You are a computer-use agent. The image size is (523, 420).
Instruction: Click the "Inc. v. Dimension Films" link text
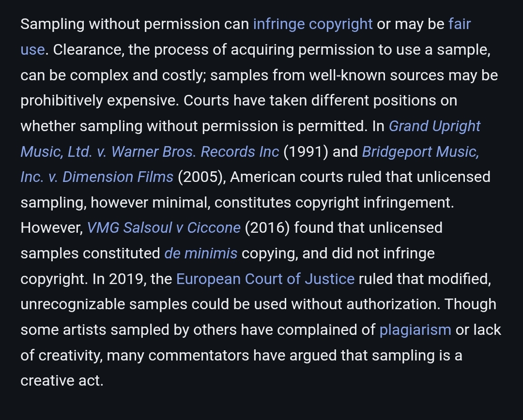(97, 177)
